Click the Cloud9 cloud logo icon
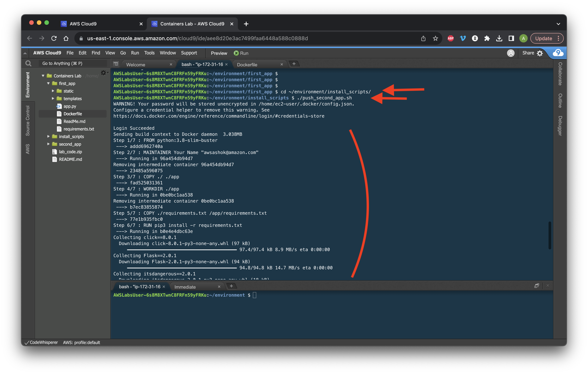588x374 pixels. (558, 53)
